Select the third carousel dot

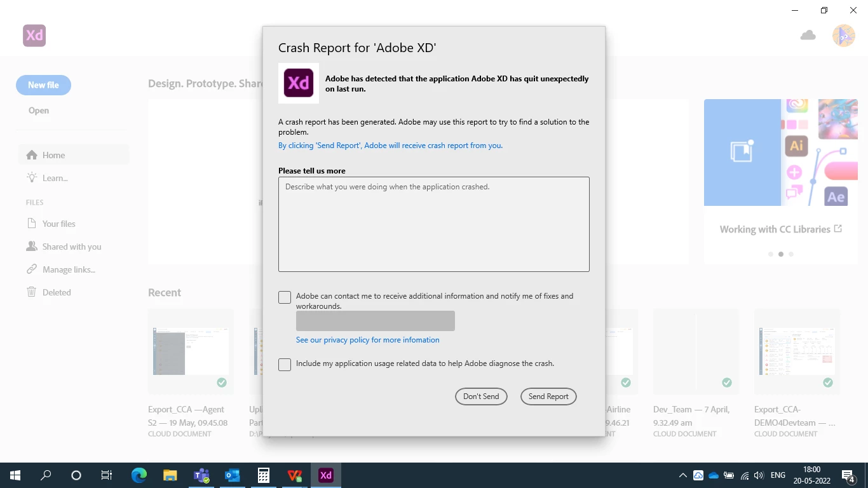tap(791, 254)
